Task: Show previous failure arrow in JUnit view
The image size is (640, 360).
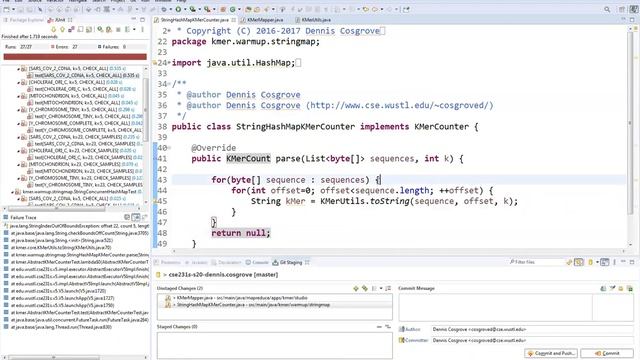Action: [62, 29]
